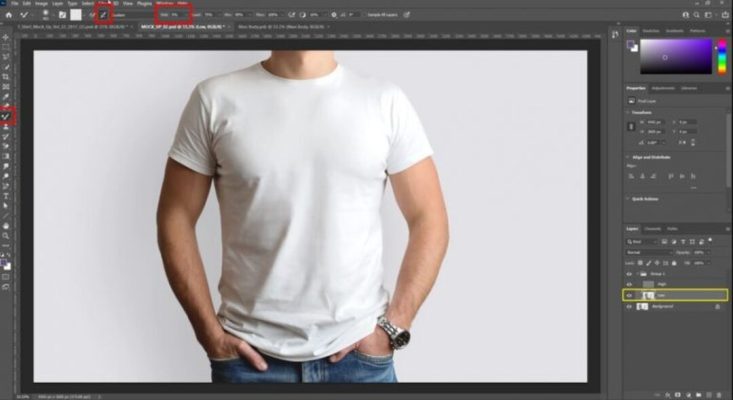Select the Lasso tool
This screenshot has height=400, width=733.
[x=6, y=57]
